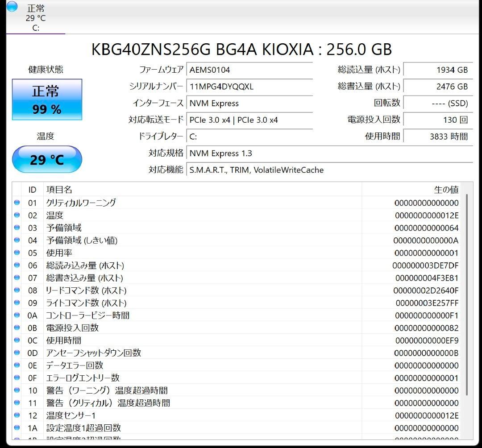Image resolution: width=482 pixels, height=448 pixels.
Task: Click the indicator next to 電源投入回数 row 0B
Action: 17,328
